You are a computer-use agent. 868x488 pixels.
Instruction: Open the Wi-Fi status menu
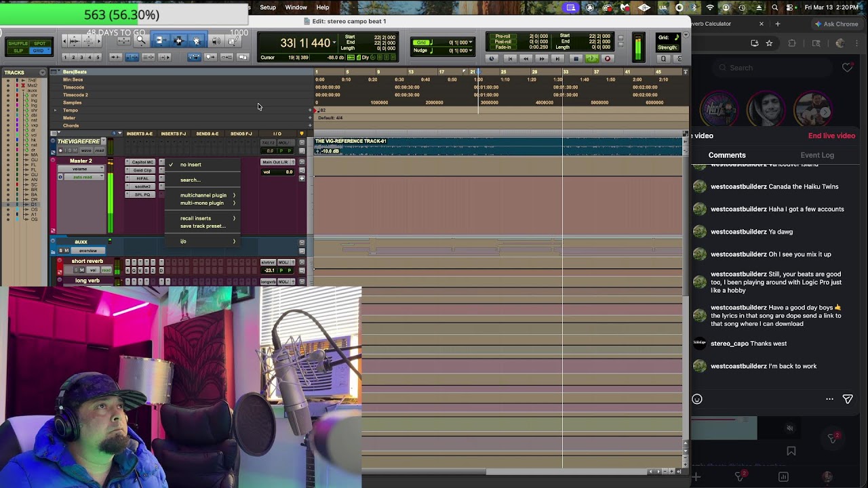click(710, 7)
